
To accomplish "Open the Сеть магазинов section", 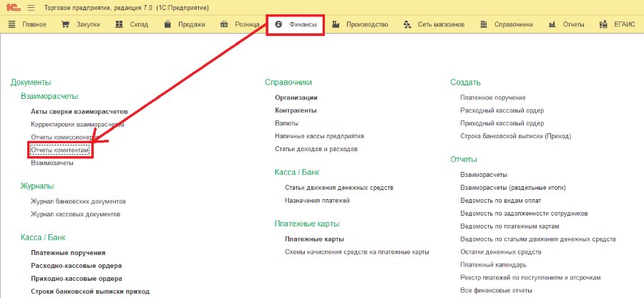I will tap(441, 24).
